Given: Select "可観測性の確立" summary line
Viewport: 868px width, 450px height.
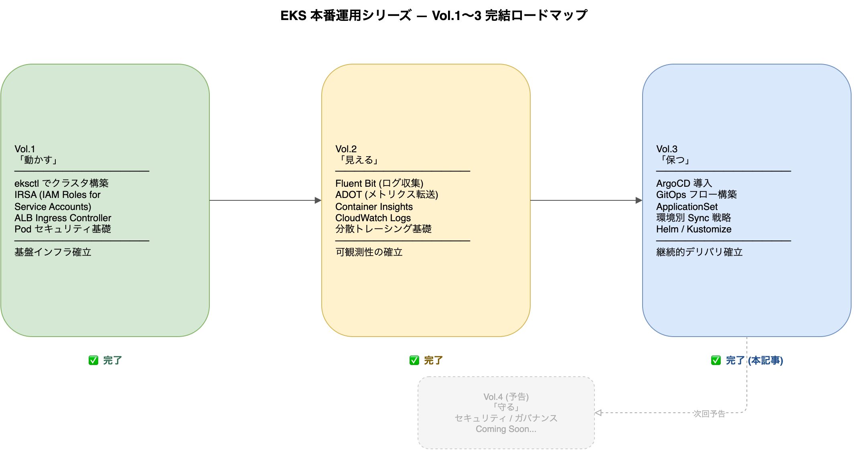Looking at the screenshot, I should 369,252.
